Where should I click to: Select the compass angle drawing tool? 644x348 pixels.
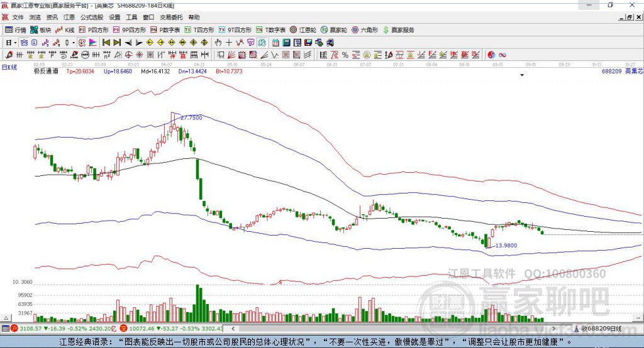[118, 55]
